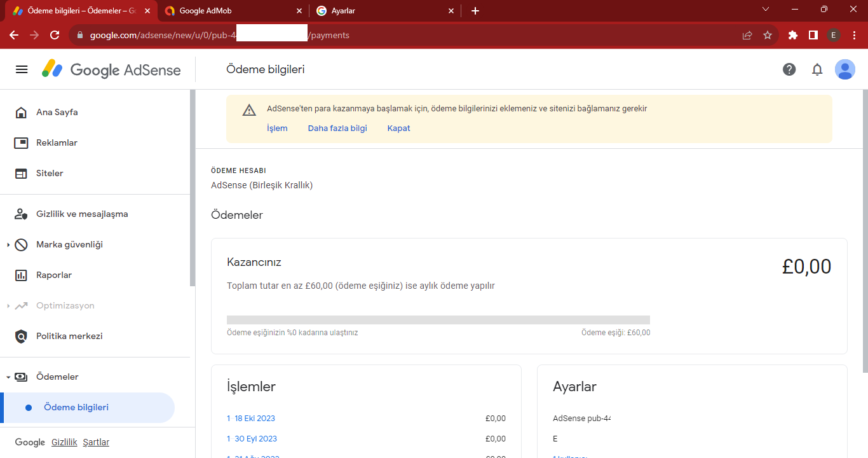Image resolution: width=868 pixels, height=458 pixels.
Task: Open the Chrome profile E button
Action: (x=834, y=35)
